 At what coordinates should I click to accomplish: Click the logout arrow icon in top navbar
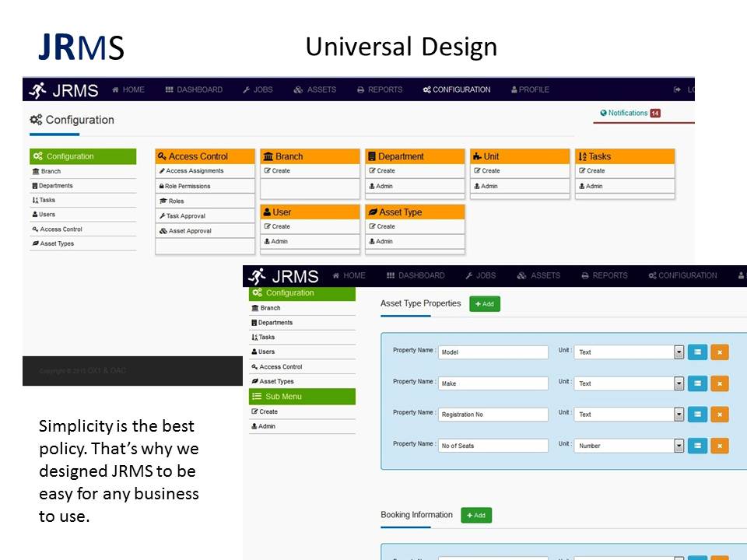tap(677, 89)
